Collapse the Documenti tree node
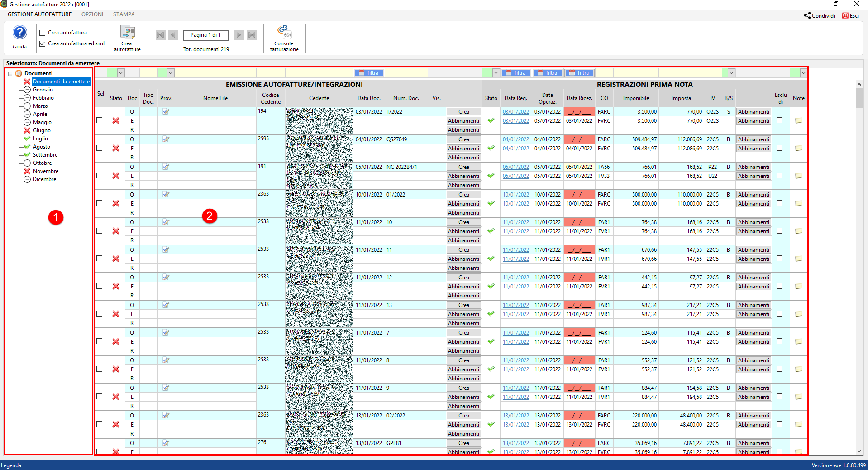This screenshot has width=868, height=470. [x=10, y=73]
